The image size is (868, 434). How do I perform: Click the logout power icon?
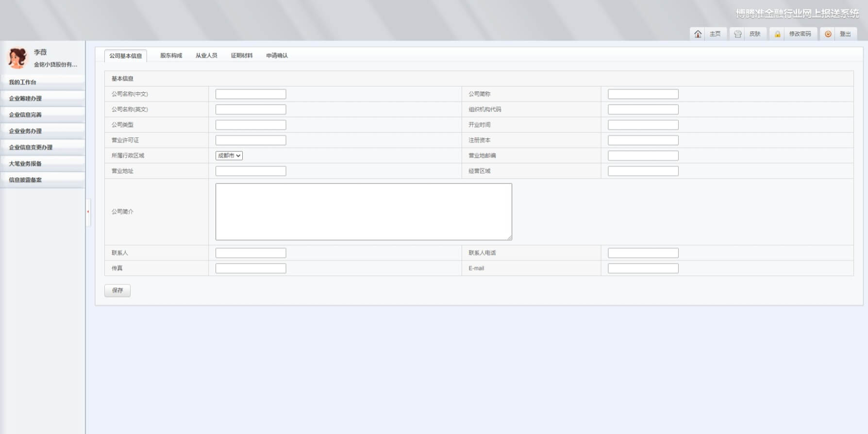point(828,34)
